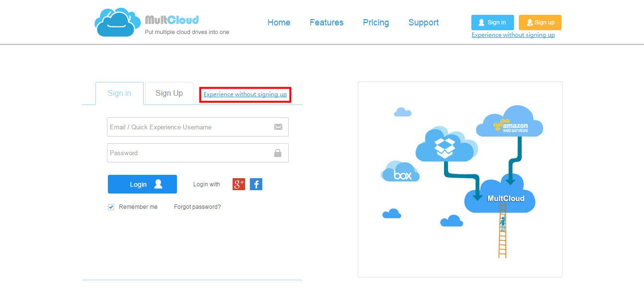Click the cloud transfer illustration image
This screenshot has width=644, height=308.
[460, 179]
